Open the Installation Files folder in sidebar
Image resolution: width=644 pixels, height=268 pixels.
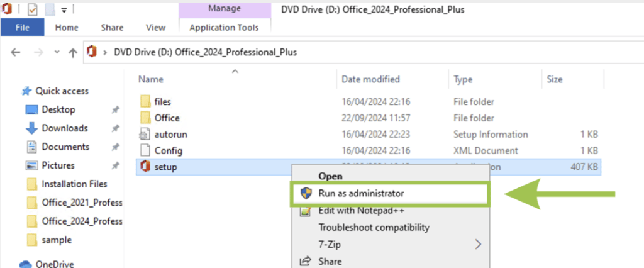point(74,184)
